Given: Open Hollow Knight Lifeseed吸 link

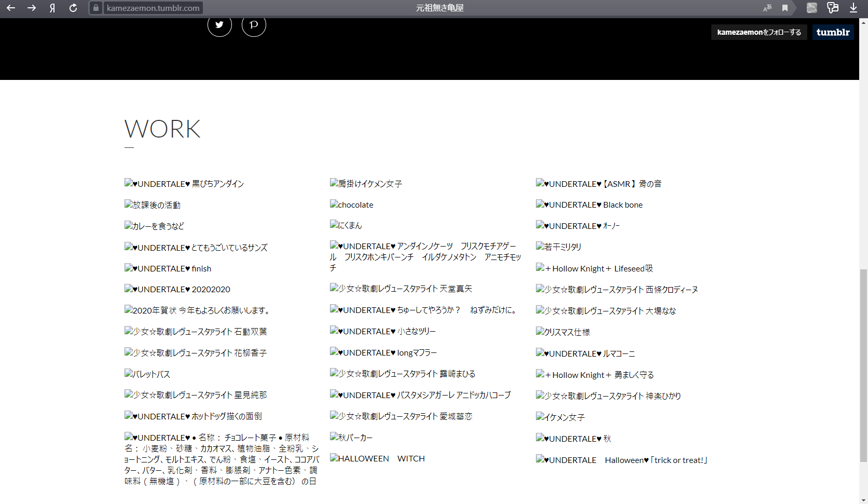Looking at the screenshot, I should (x=595, y=268).
